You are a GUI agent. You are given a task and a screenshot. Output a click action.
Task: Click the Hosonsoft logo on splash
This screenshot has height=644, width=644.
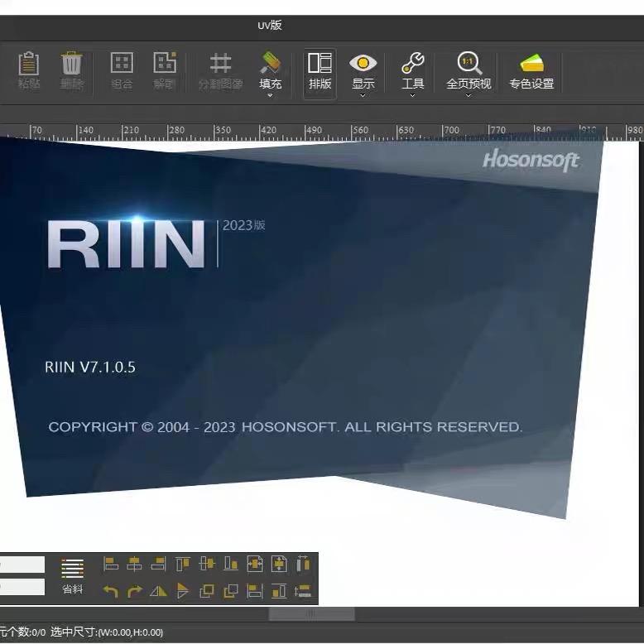tap(531, 160)
